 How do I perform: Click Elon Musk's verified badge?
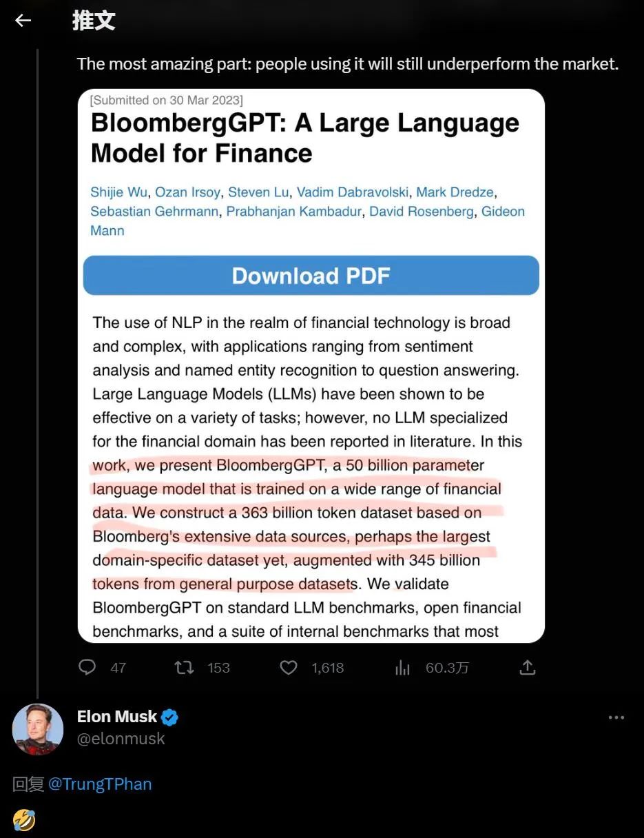pyautogui.click(x=170, y=717)
